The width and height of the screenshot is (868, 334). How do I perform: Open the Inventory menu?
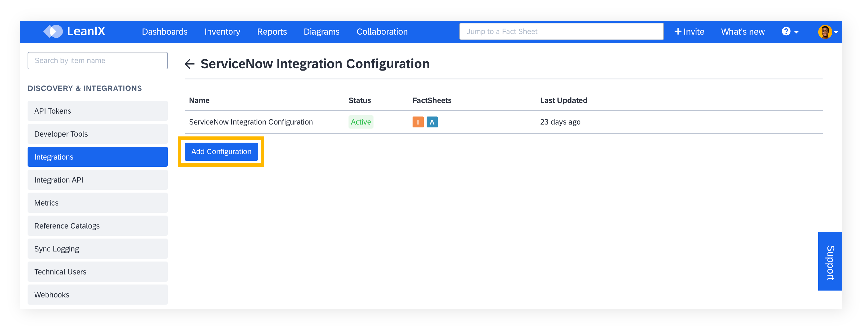222,32
